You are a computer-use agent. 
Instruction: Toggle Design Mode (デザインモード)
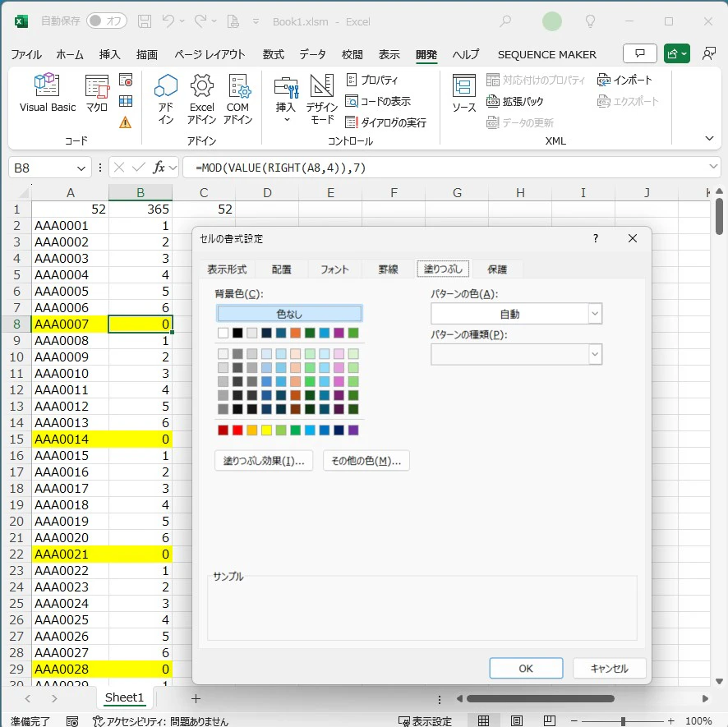coord(322,99)
